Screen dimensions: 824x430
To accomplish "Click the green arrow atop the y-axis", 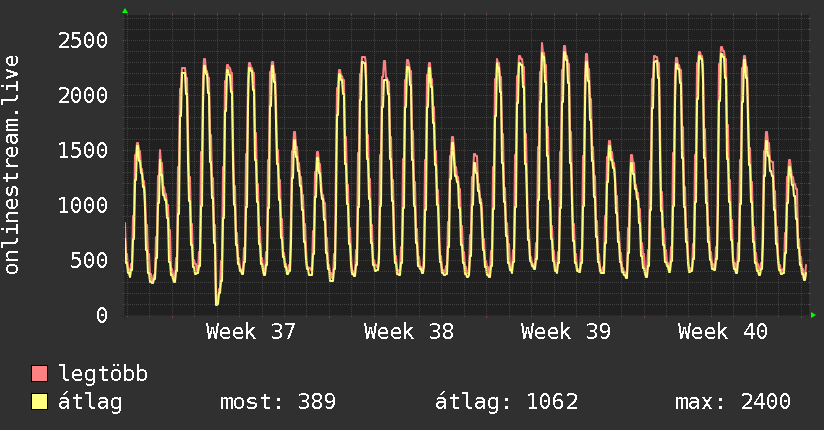I will click(x=125, y=11).
